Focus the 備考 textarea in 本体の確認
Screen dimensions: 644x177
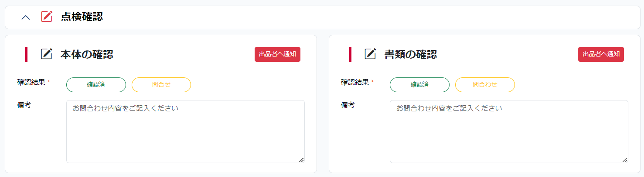tap(185, 132)
